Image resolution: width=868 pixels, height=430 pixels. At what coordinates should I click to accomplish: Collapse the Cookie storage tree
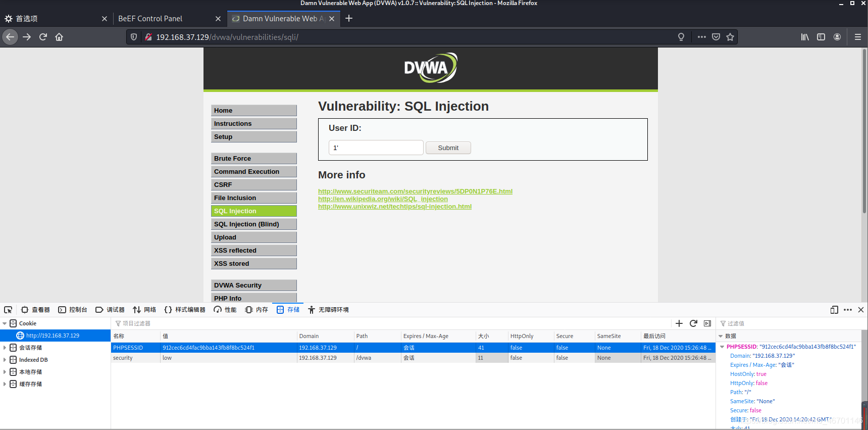[5, 323]
